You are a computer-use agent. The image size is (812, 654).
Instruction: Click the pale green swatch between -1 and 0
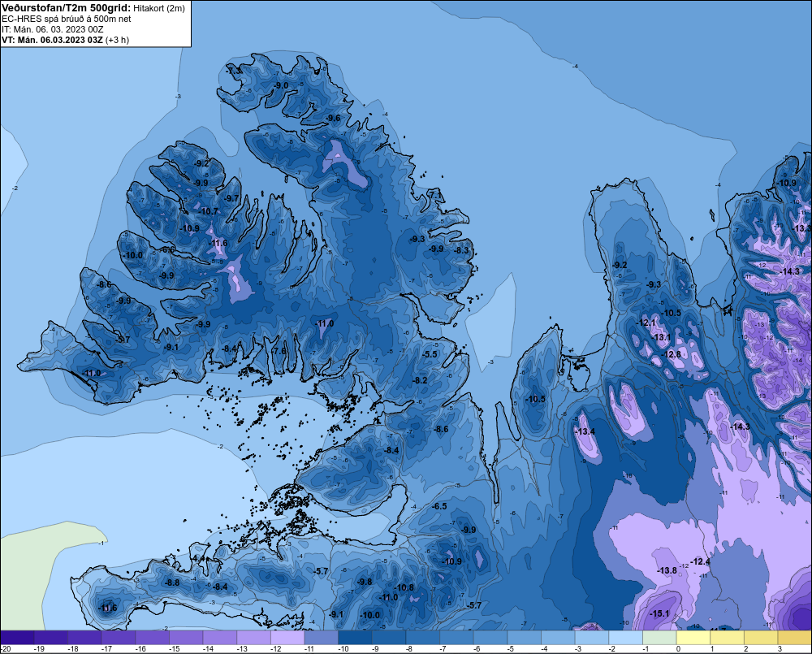pos(659,637)
